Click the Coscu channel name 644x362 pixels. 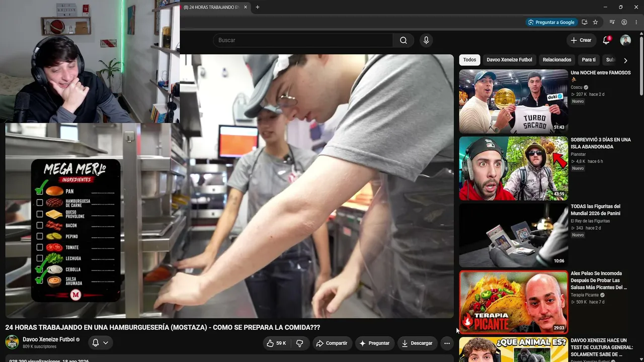[x=576, y=87]
